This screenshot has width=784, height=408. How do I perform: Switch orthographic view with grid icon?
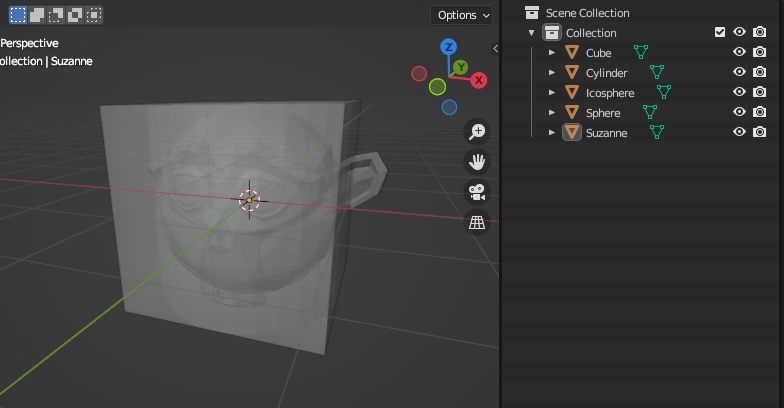coord(477,222)
